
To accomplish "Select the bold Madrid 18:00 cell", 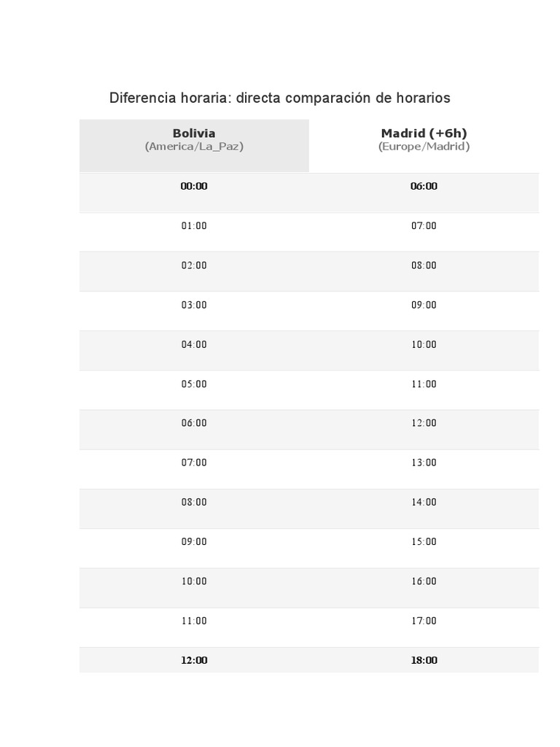I will 424,660.
